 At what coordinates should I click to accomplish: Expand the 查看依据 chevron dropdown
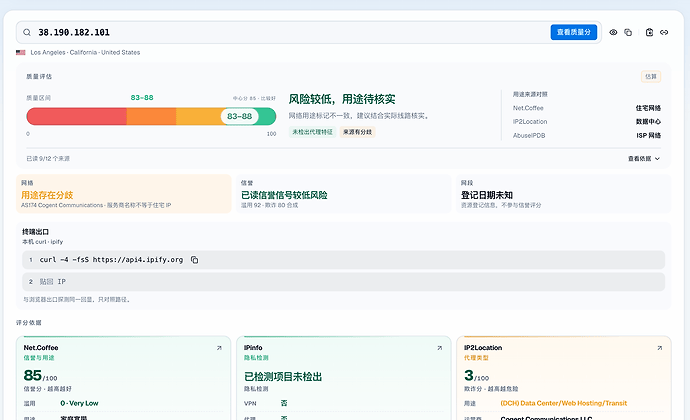644,158
